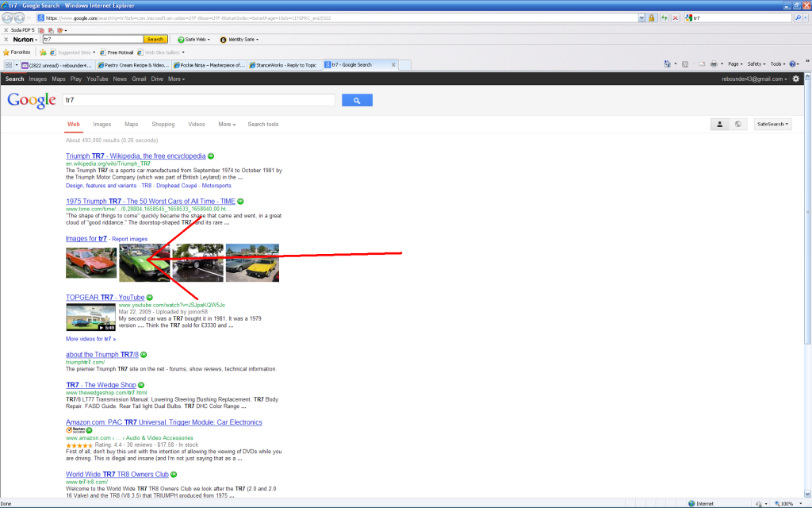Image resolution: width=812 pixels, height=508 pixels.
Task: Expand the Page menu
Action: pos(735,63)
